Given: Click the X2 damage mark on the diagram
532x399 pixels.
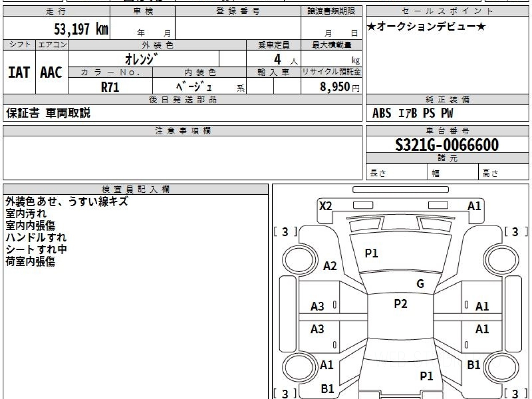Looking at the screenshot, I should pyautogui.click(x=326, y=206).
